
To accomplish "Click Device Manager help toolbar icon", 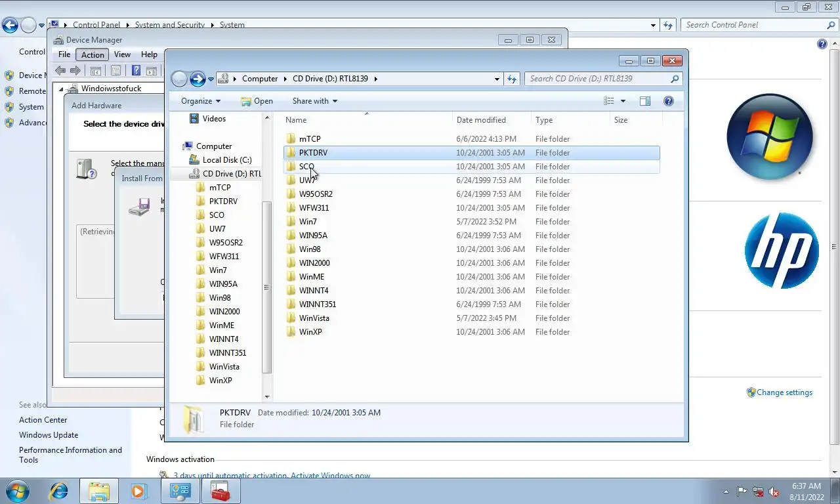I will coord(136,71).
